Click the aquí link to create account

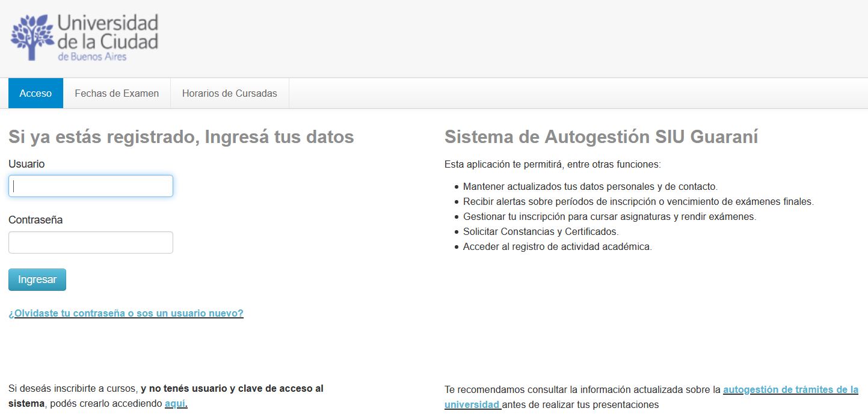[x=174, y=404]
